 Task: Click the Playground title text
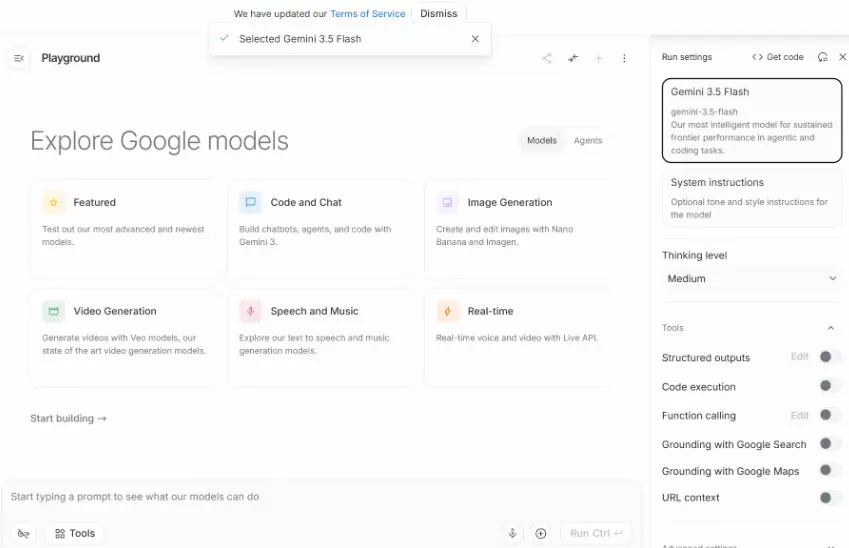point(70,58)
